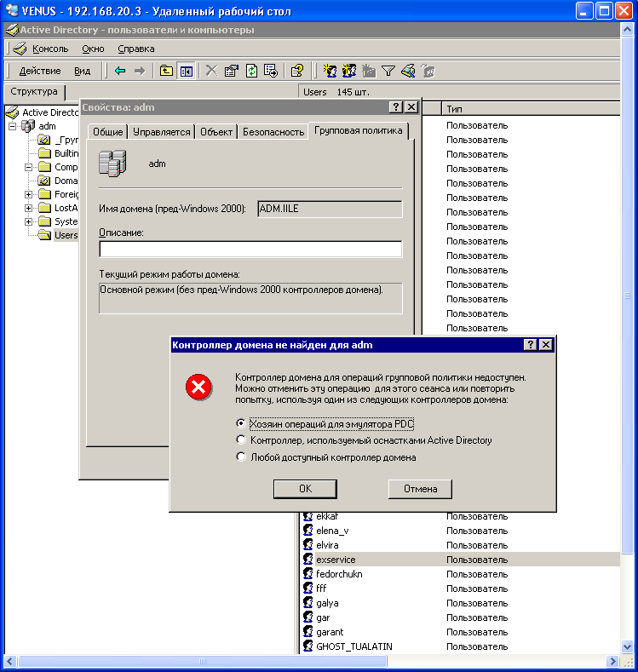This screenshot has width=638, height=672.
Task: Select the fff user row
Action: coord(461,589)
